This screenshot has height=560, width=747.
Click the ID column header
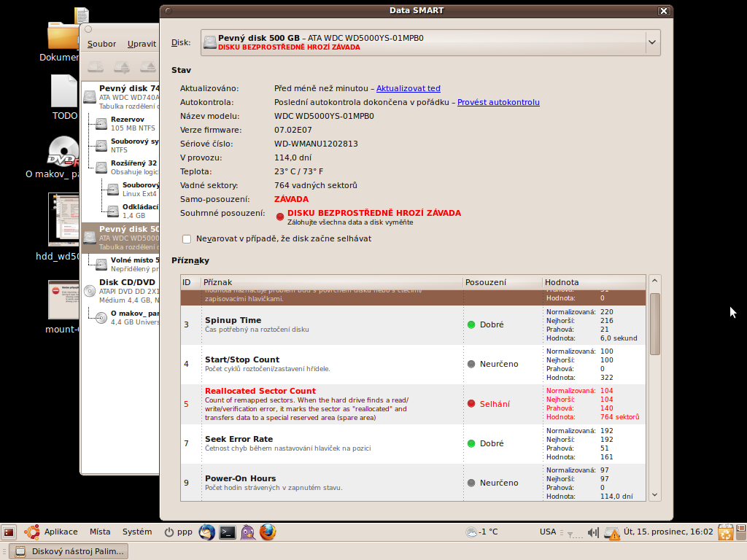coord(190,282)
